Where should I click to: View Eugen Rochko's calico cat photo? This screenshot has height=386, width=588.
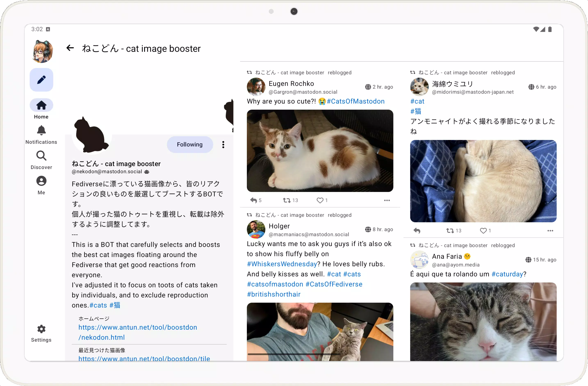click(320, 151)
